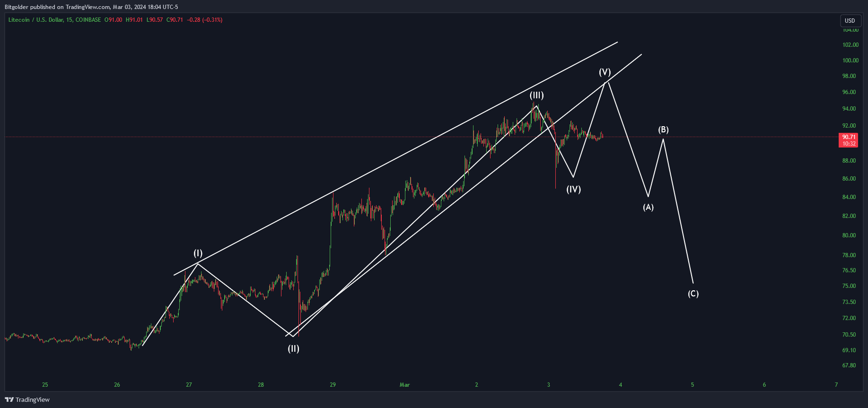
Task: Click the 26 date label on time axis
Action: [117, 385]
